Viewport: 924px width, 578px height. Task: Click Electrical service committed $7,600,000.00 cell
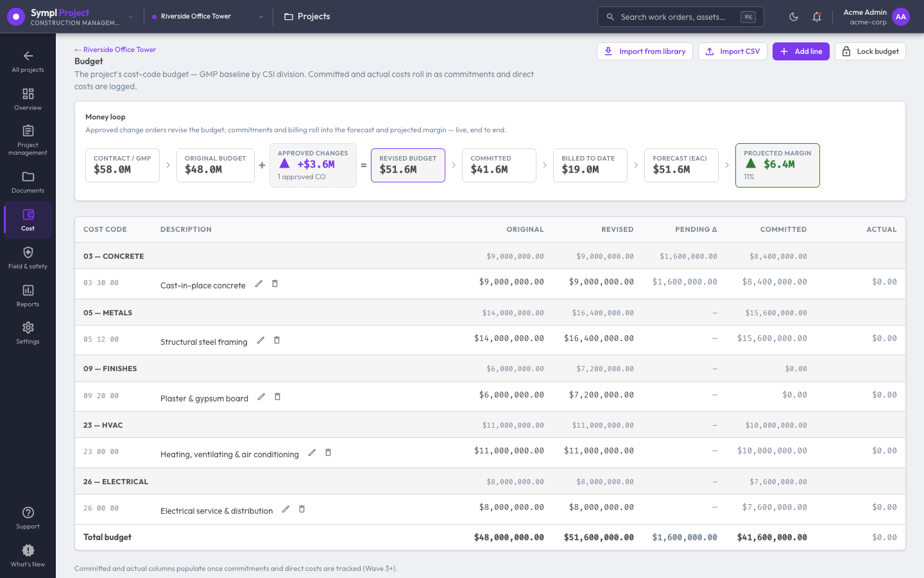click(774, 507)
